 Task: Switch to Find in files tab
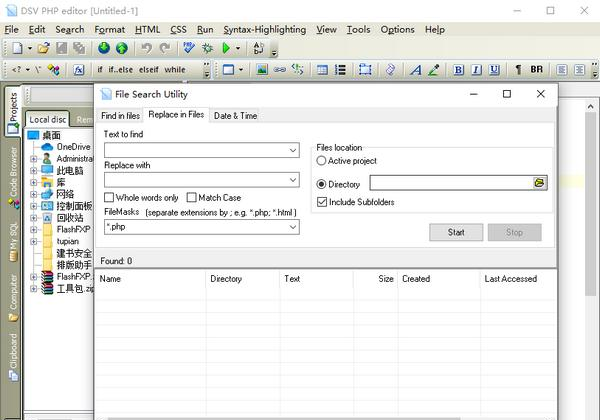120,116
